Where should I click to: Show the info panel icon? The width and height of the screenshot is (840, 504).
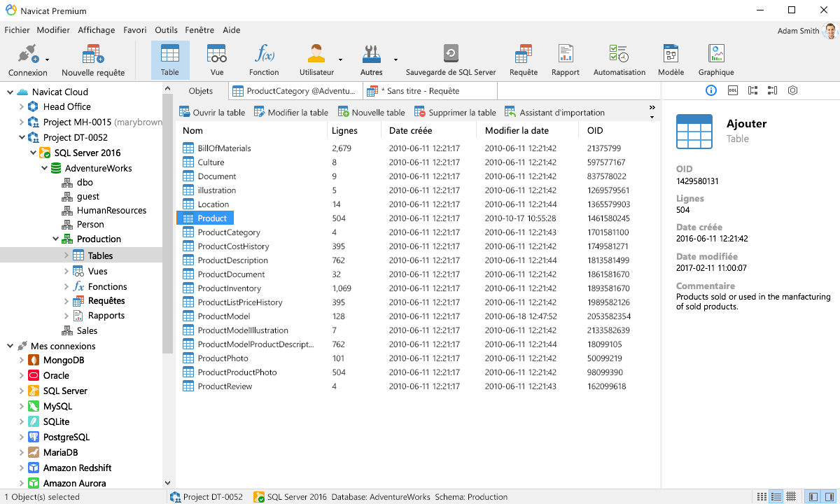pos(711,90)
